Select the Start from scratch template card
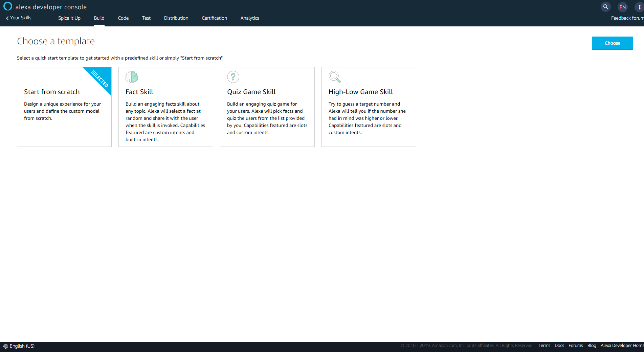Viewport: 644px width, 352px height. 64,107
